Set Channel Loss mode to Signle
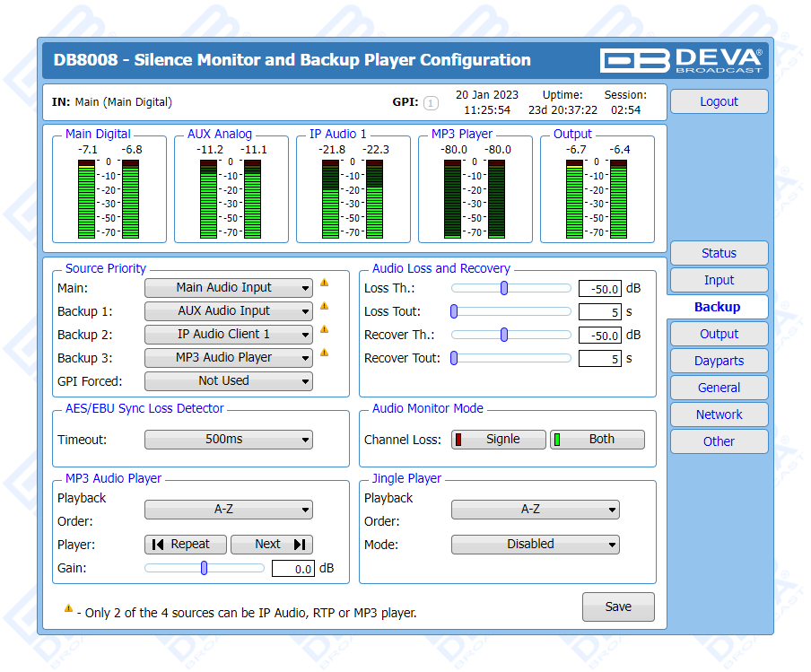Viewport: 811px width, 672px height. tap(498, 440)
